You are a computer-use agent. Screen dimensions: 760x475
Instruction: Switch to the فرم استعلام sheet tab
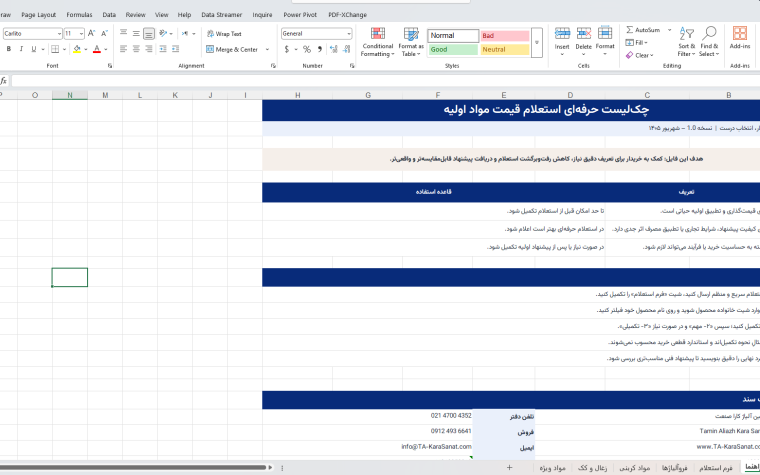click(714, 468)
